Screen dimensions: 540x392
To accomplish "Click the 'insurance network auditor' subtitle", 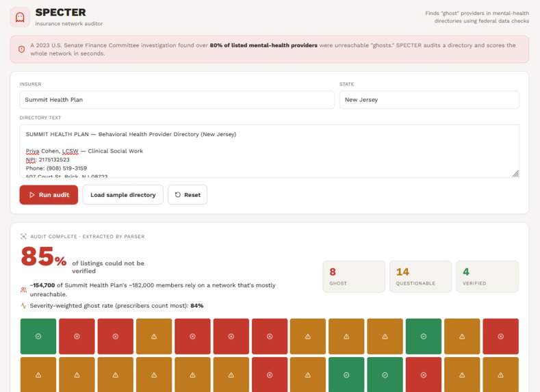I will 69,23.
